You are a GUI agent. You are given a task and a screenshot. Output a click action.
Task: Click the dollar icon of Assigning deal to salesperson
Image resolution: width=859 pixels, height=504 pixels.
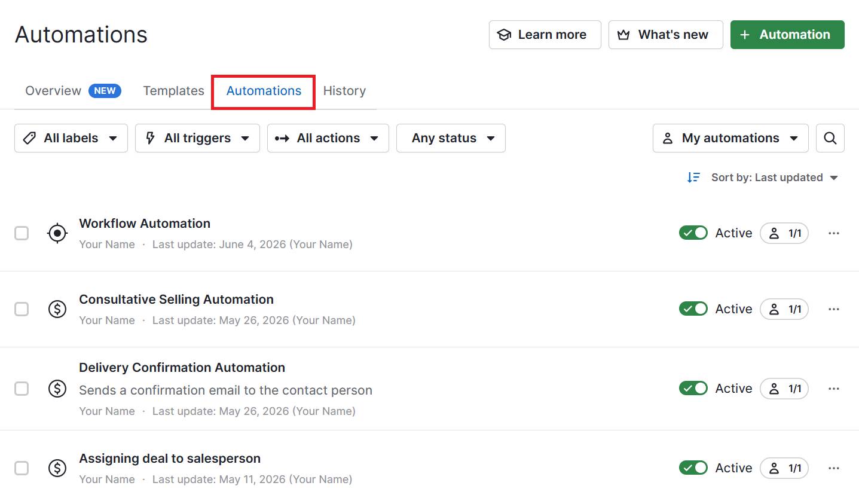click(57, 468)
